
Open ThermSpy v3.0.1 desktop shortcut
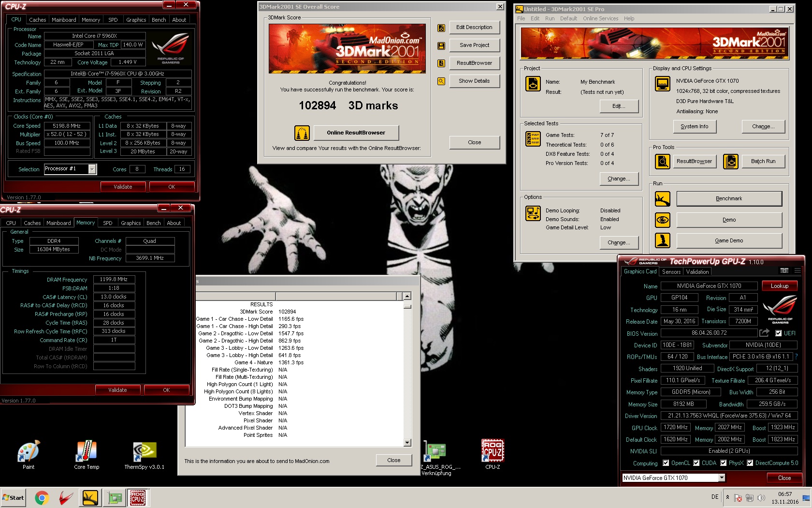click(x=144, y=455)
